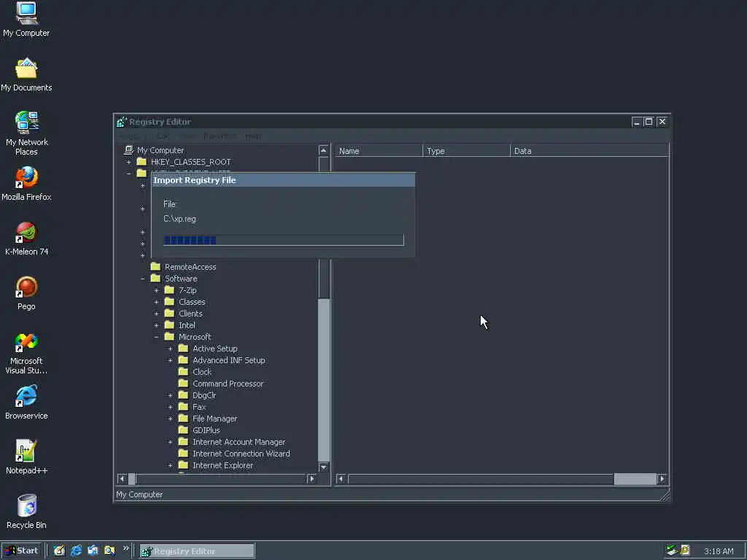Expand the DbgClr key
747x560 pixels.
point(170,396)
